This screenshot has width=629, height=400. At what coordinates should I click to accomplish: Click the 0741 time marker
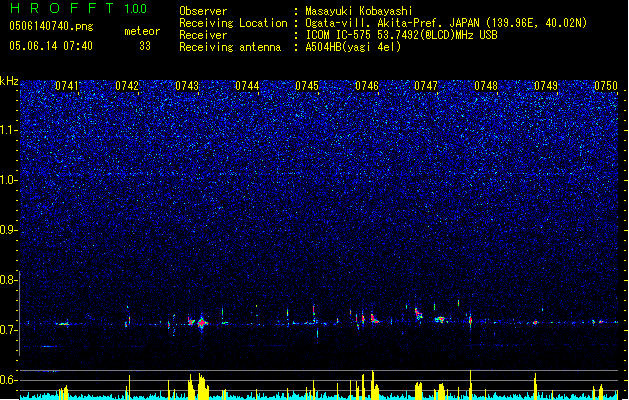[x=67, y=86]
